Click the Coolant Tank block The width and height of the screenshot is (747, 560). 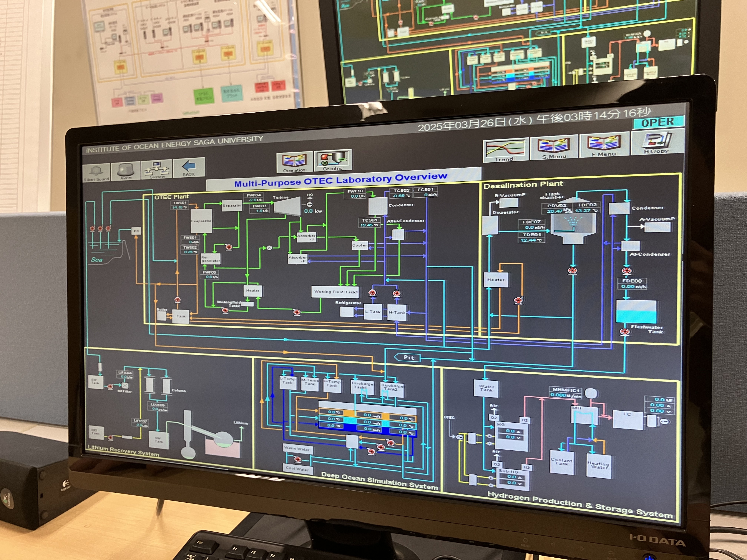[x=562, y=462]
